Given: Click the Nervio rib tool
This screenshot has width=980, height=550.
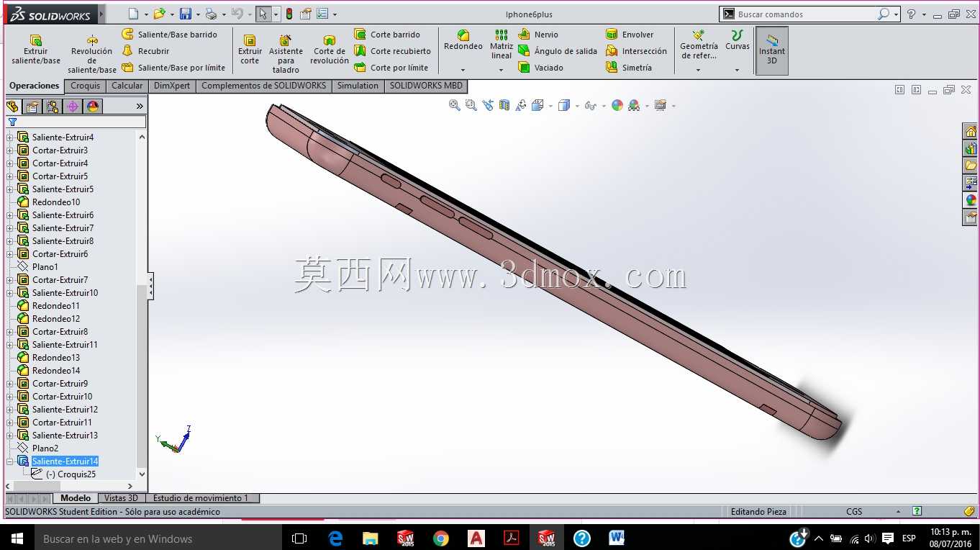Looking at the screenshot, I should click(538, 35).
